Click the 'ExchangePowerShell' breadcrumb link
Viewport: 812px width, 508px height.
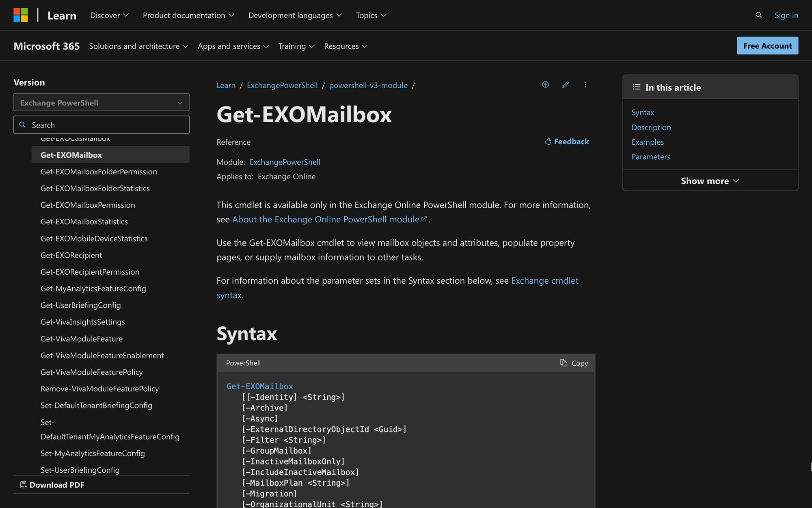coord(282,85)
